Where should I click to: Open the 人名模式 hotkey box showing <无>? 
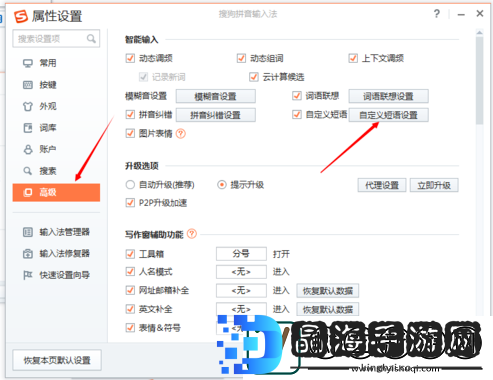pyautogui.click(x=241, y=272)
